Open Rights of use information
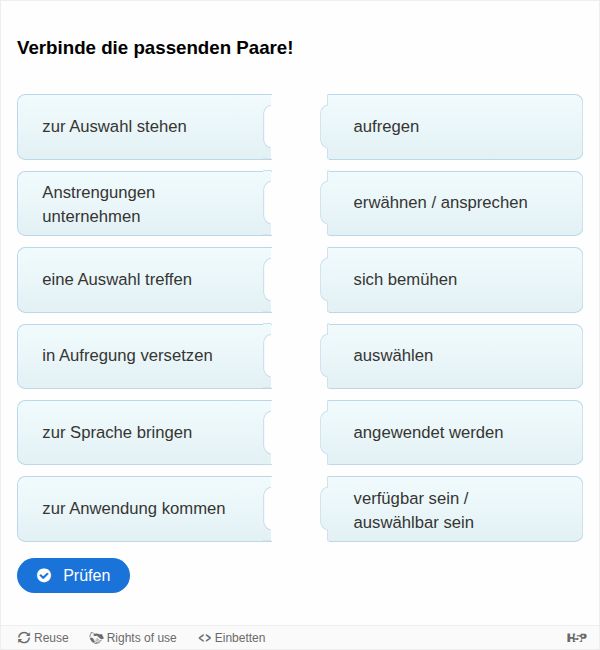The height and width of the screenshot is (650, 600). click(x=133, y=638)
